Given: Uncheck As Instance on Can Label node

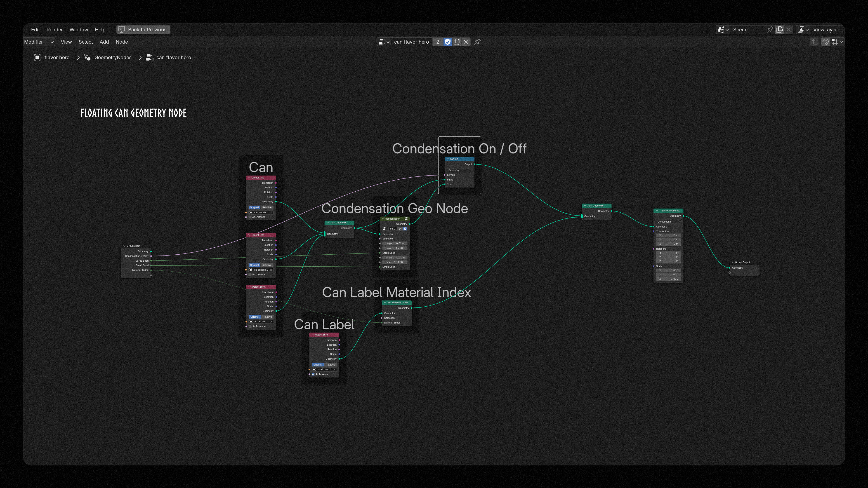Looking at the screenshot, I should (313, 374).
